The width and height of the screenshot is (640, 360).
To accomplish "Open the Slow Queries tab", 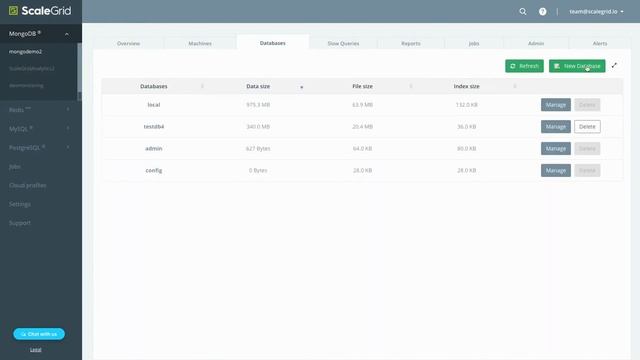I will pyautogui.click(x=343, y=43).
